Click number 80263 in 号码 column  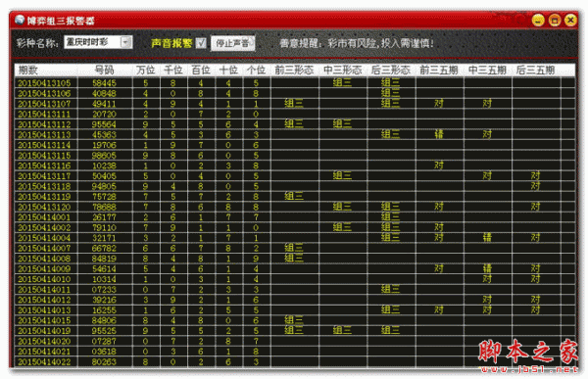(x=104, y=361)
